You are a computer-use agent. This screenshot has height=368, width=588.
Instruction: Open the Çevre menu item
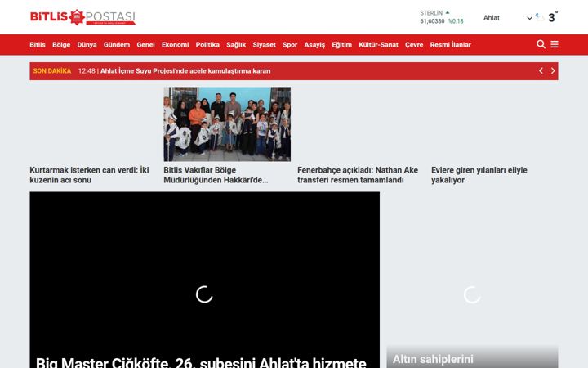(414, 45)
